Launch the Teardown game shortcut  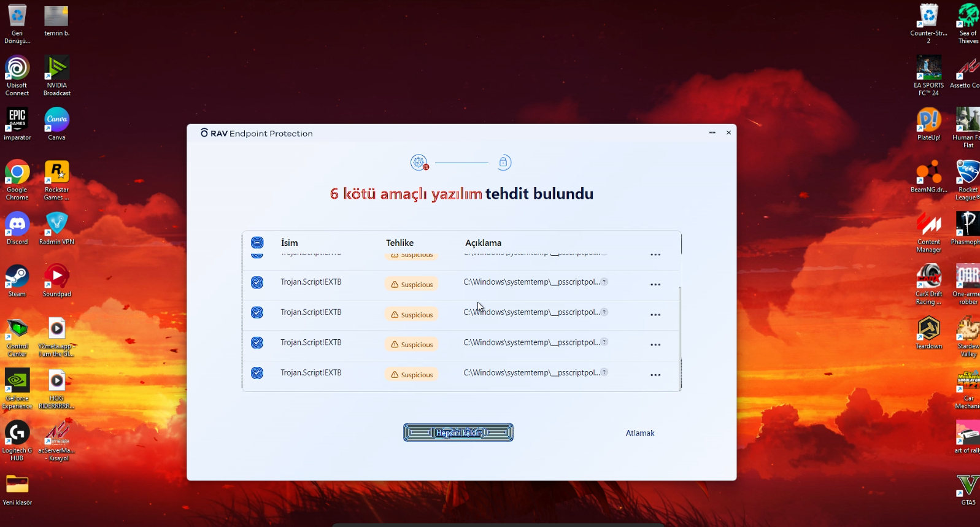click(x=928, y=333)
